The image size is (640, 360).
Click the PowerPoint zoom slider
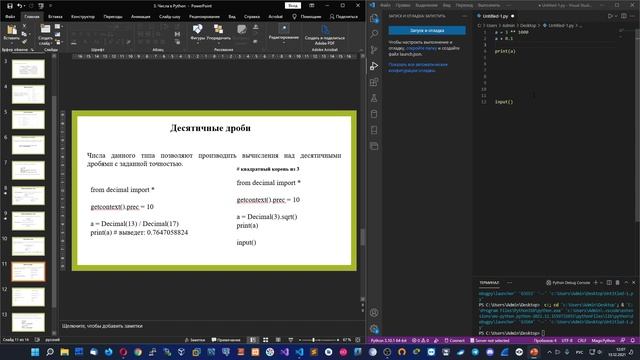pyautogui.click(x=318, y=340)
